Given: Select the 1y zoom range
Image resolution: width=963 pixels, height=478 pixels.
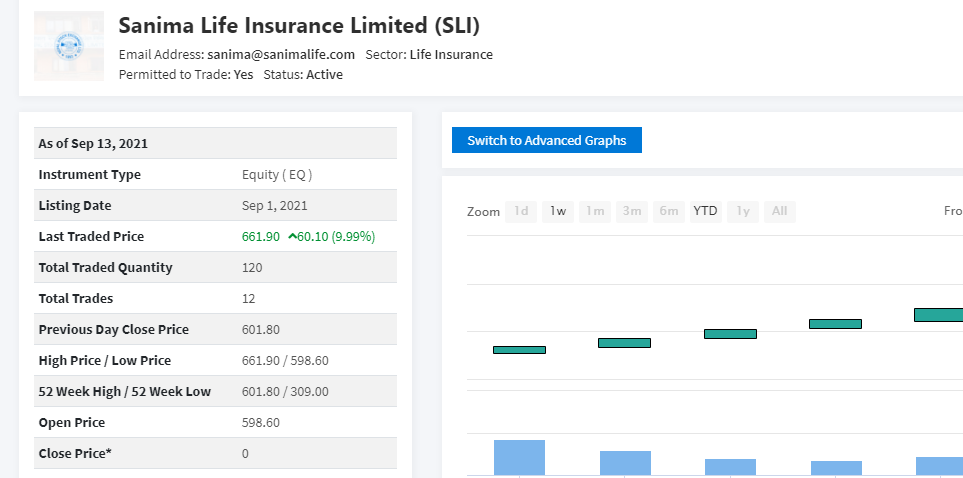Looking at the screenshot, I should click(x=743, y=211).
